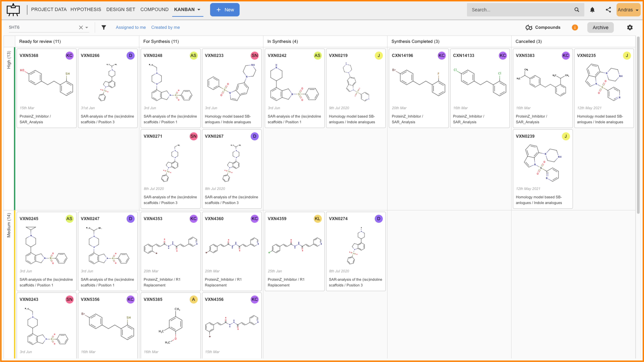Toggle the Compounds view switch
Viewport: 644px width, 362px height.
pyautogui.click(x=543, y=27)
